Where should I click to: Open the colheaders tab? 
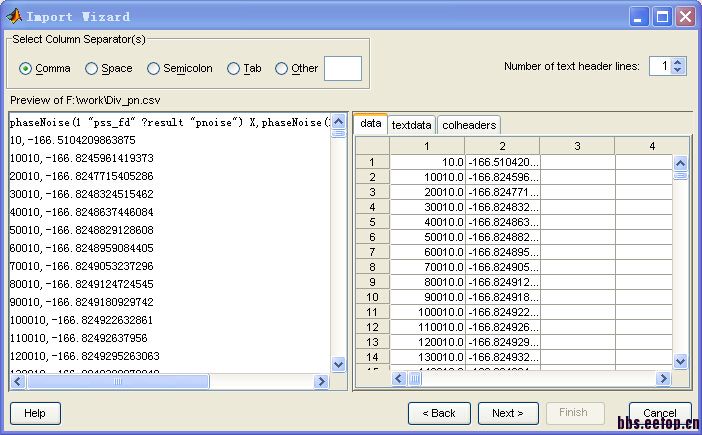click(469, 125)
